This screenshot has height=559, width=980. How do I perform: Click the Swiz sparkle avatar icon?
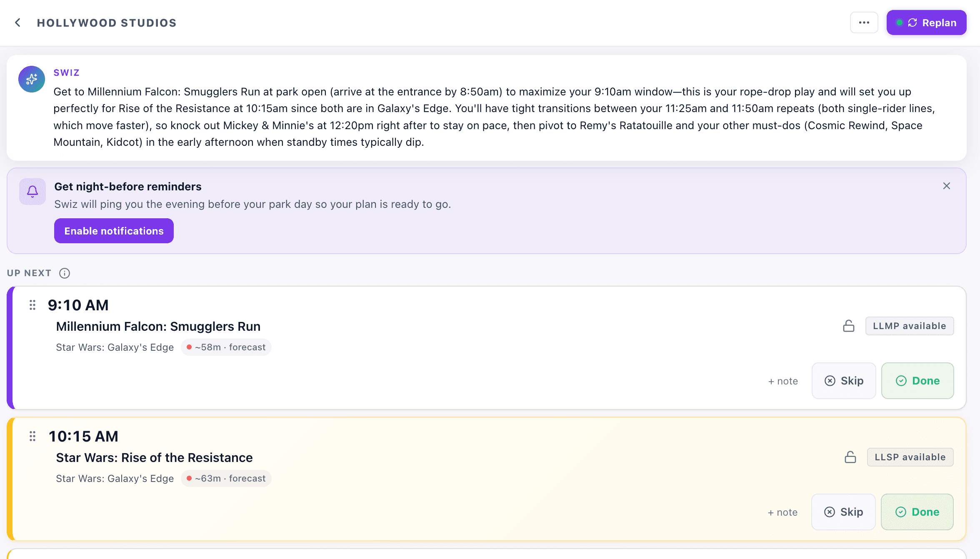click(x=32, y=79)
